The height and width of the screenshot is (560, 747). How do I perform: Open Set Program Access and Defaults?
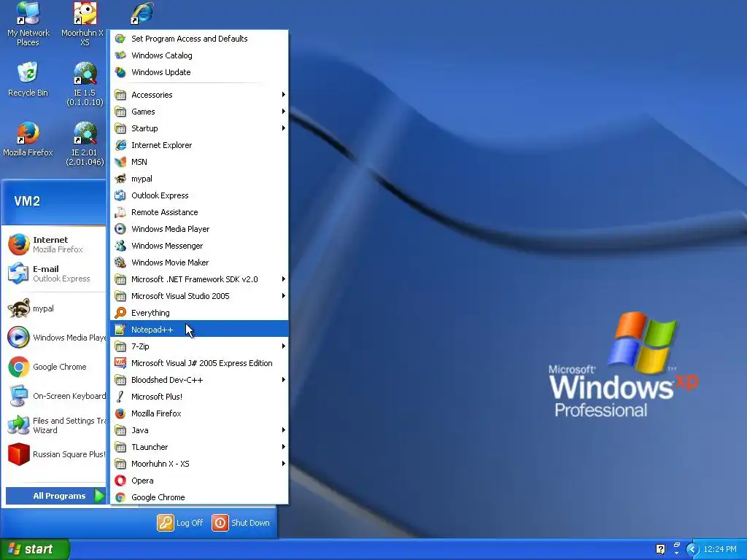(199, 39)
